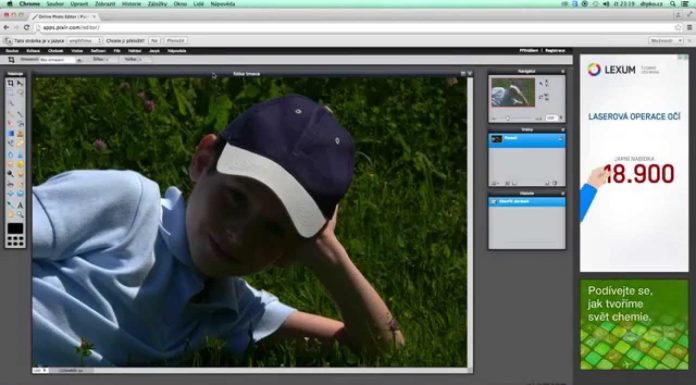
Task: Select the Burn tool
Action: 20,174
